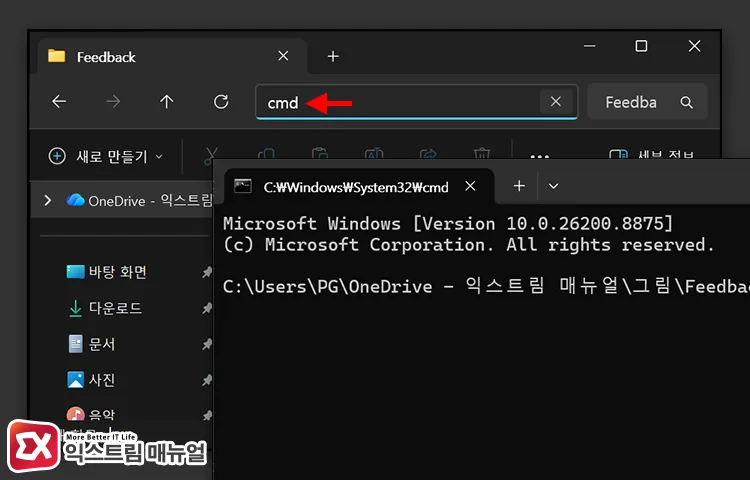Close the File Explorer window
This screenshot has width=750, height=480.
pyautogui.click(x=694, y=46)
